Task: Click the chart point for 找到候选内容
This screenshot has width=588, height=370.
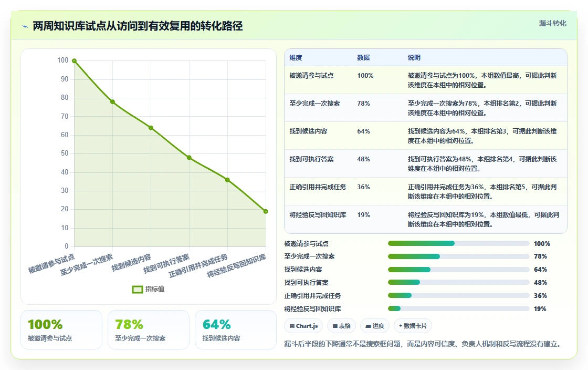Action: click(151, 128)
